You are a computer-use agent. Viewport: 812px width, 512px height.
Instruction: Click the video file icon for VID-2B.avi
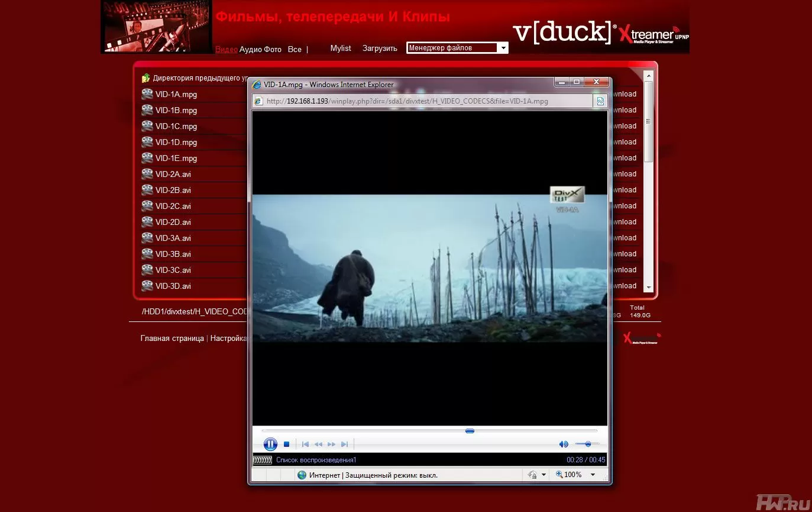click(x=147, y=190)
